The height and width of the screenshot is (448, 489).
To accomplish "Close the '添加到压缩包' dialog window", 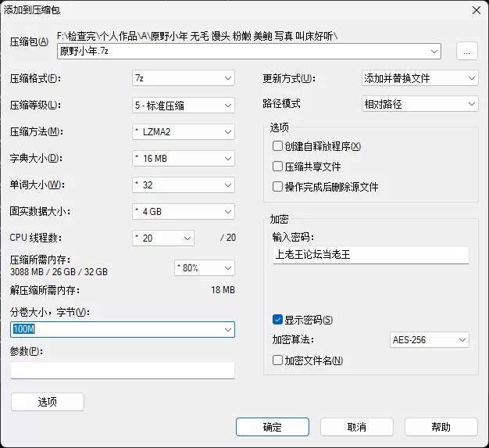I will pyautogui.click(x=477, y=10).
